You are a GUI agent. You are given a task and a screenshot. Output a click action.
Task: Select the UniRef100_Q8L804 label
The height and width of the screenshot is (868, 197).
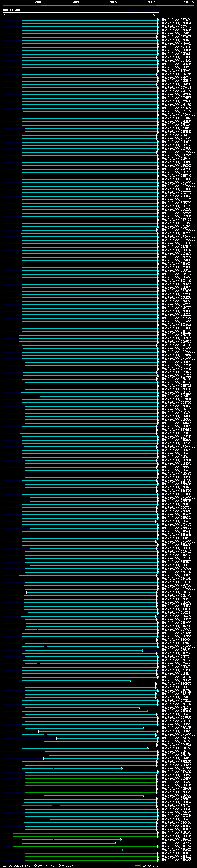pyautogui.click(x=176, y=125)
